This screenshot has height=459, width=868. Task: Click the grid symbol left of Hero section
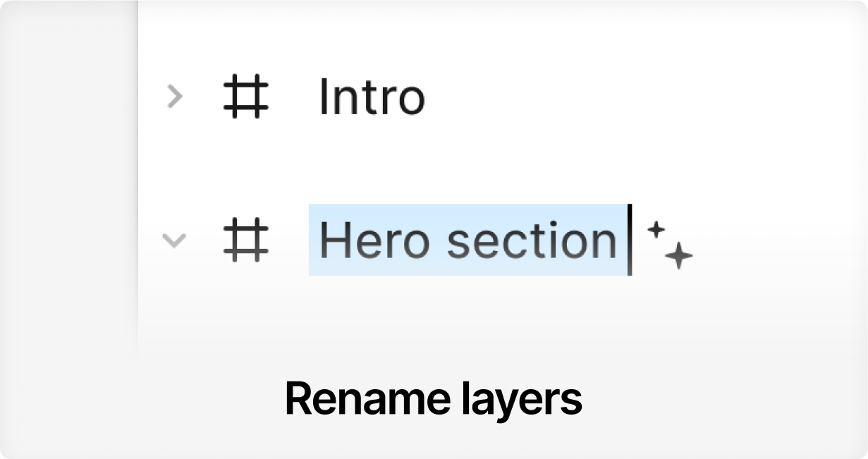(246, 240)
